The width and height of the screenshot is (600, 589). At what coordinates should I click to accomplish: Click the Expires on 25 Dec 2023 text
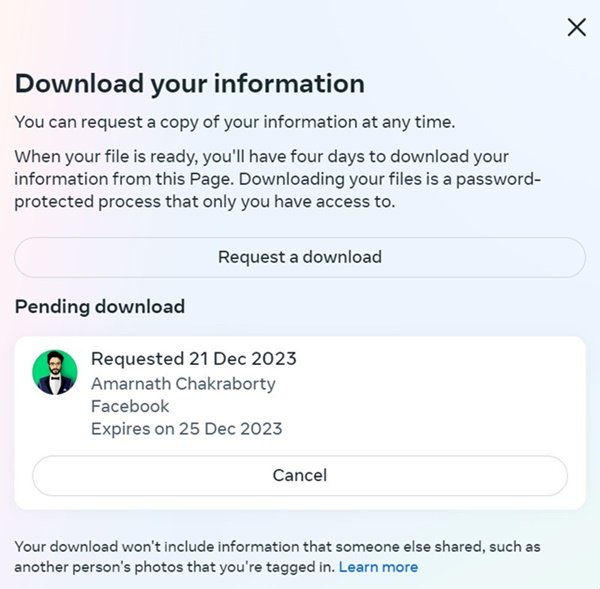(187, 429)
